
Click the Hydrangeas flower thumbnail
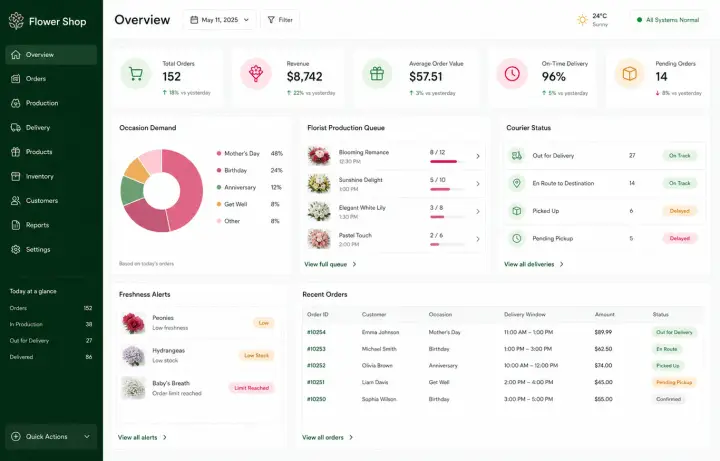point(133,355)
